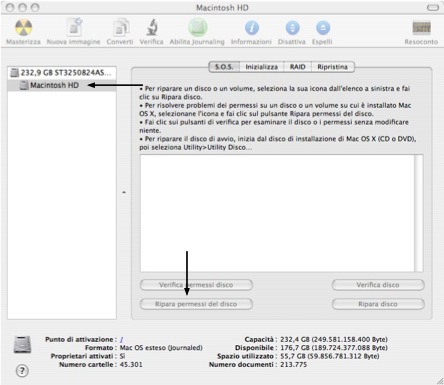Click the Disponibile value 176,7 GB

[334, 348]
